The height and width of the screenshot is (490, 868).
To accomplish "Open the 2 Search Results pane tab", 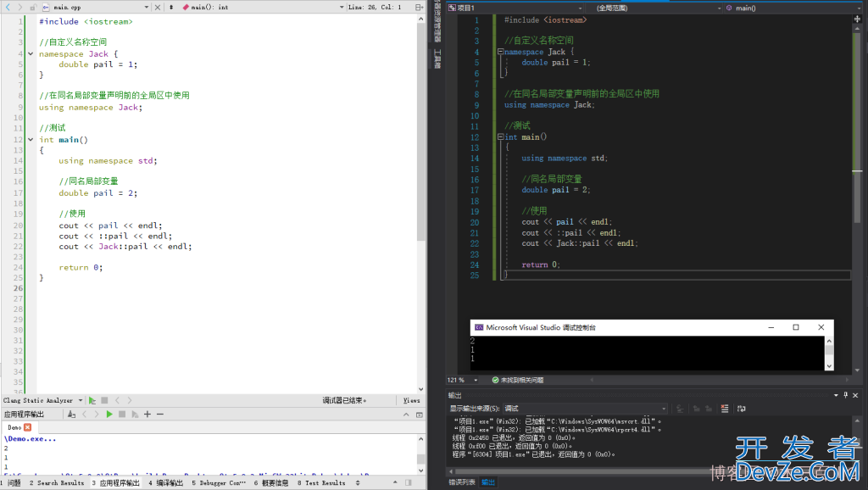I will click(57, 483).
